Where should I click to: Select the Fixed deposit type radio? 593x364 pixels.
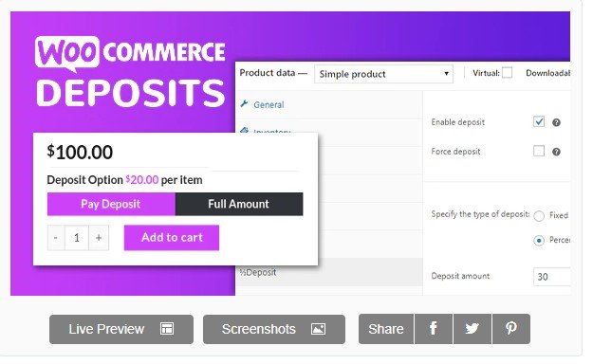pos(539,216)
